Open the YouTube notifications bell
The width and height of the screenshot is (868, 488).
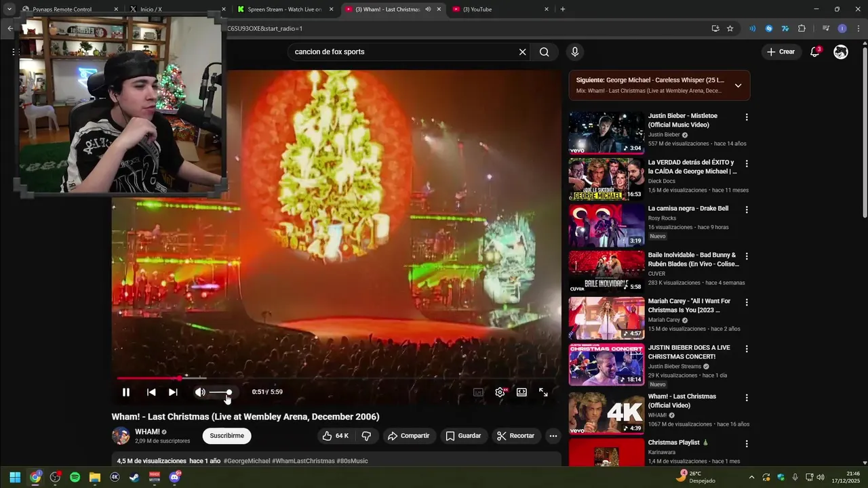[815, 52]
